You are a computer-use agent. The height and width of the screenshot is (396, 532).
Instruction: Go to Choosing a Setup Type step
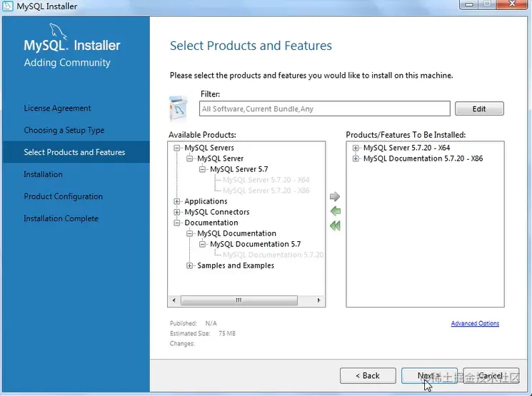pyautogui.click(x=64, y=130)
